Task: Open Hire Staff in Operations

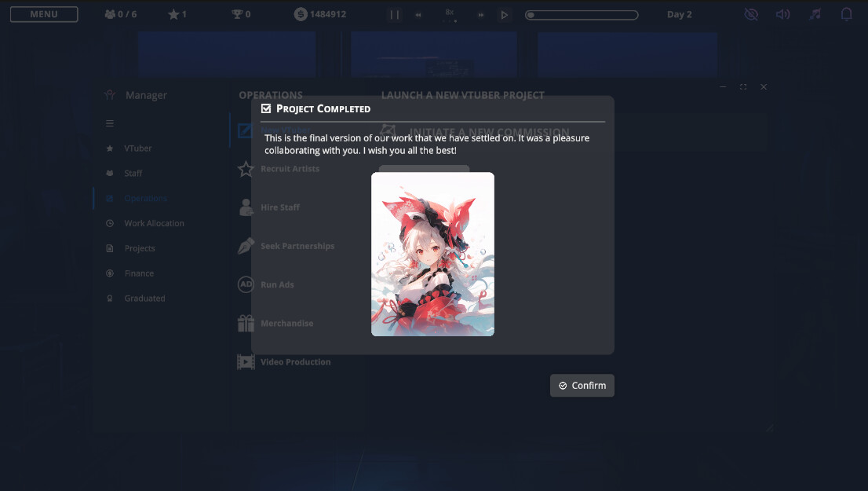Action: tap(279, 207)
